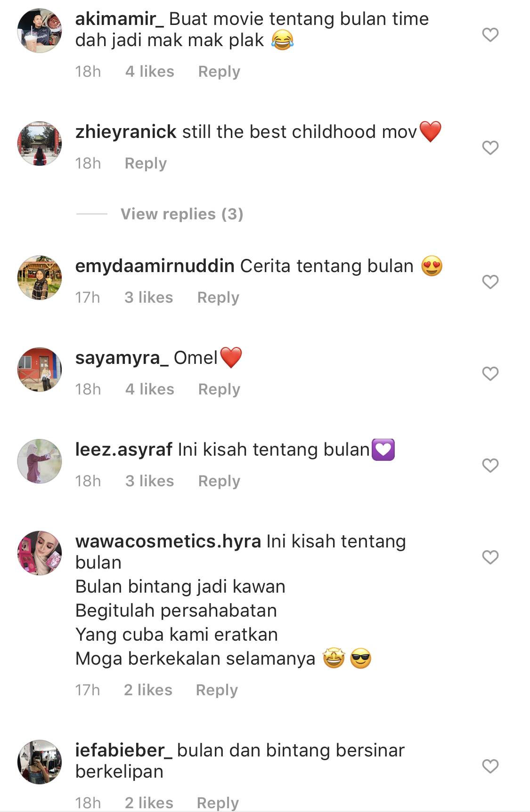Screen dimensions: 530x812
Task: Tap heart beside sayamyra_'s Omel comment
Action: tap(490, 373)
